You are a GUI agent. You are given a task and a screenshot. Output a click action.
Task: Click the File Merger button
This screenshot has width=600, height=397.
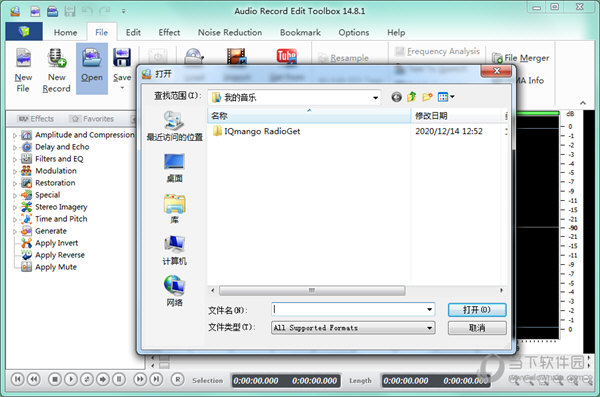pos(520,58)
